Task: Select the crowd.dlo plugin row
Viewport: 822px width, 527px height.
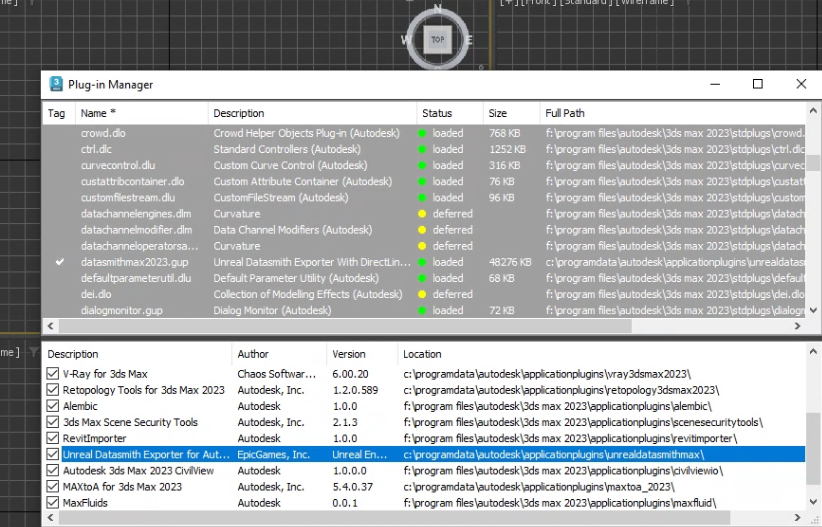Action: (x=424, y=133)
